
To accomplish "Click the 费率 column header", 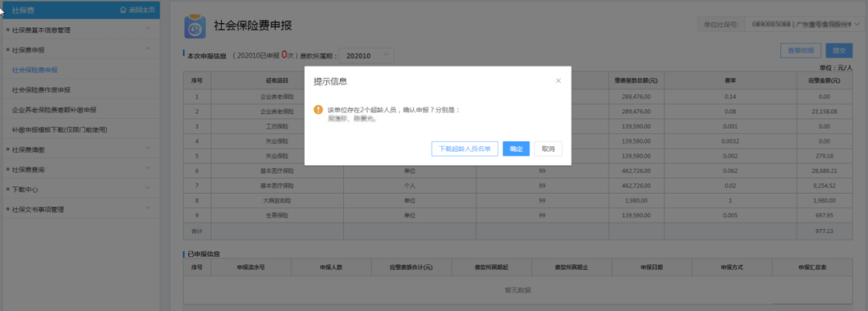I will pyautogui.click(x=730, y=80).
